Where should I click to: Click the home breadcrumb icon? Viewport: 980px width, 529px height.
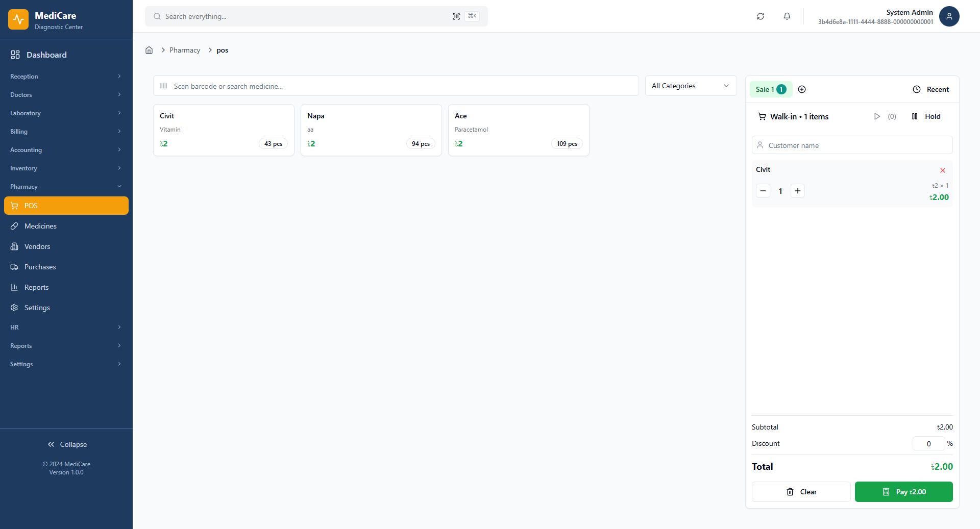click(x=149, y=50)
